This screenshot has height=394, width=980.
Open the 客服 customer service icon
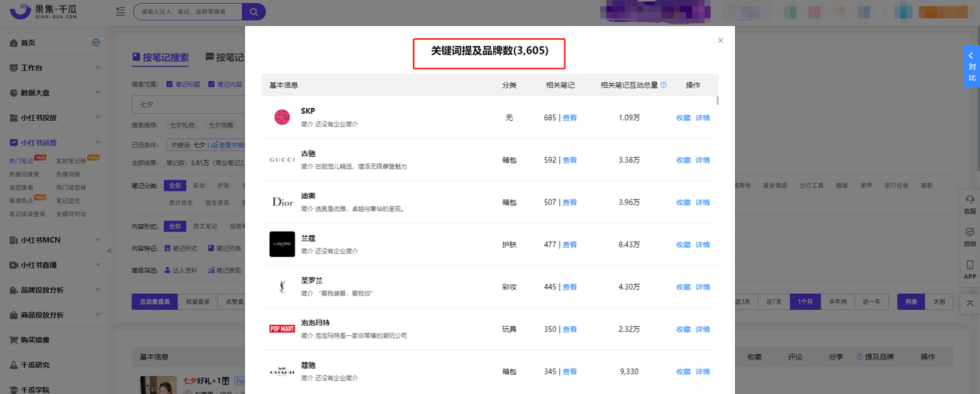click(970, 204)
